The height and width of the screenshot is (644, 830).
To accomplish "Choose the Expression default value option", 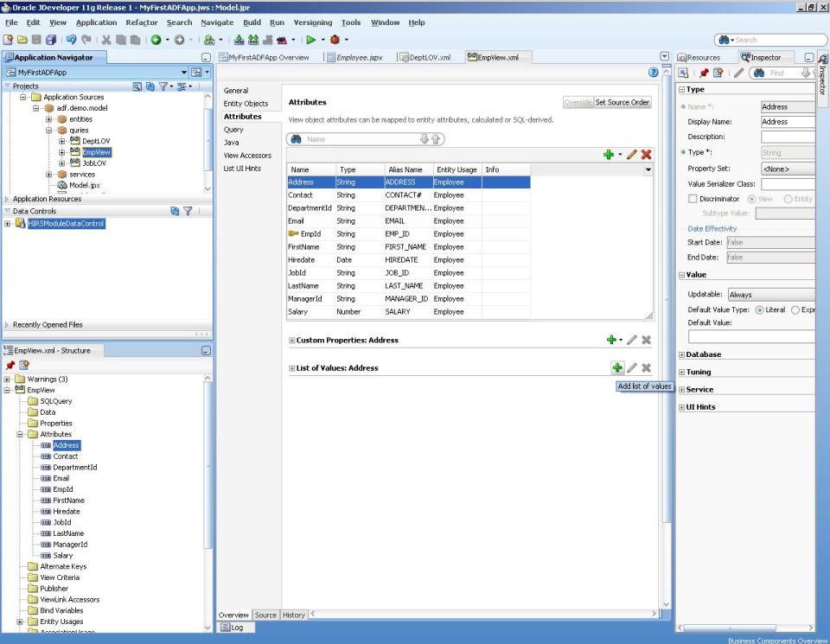I will pyautogui.click(x=796, y=309).
